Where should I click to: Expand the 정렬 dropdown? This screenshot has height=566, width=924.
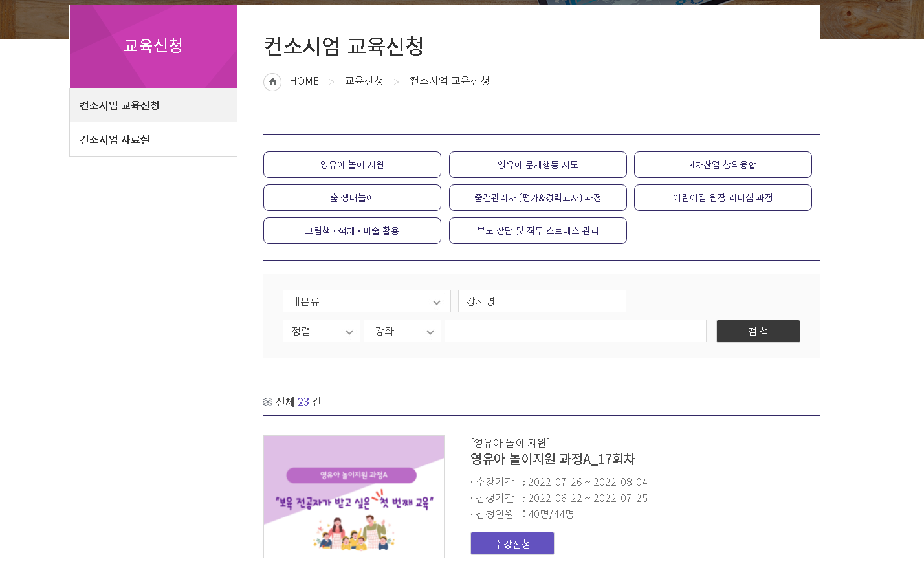[x=322, y=331]
